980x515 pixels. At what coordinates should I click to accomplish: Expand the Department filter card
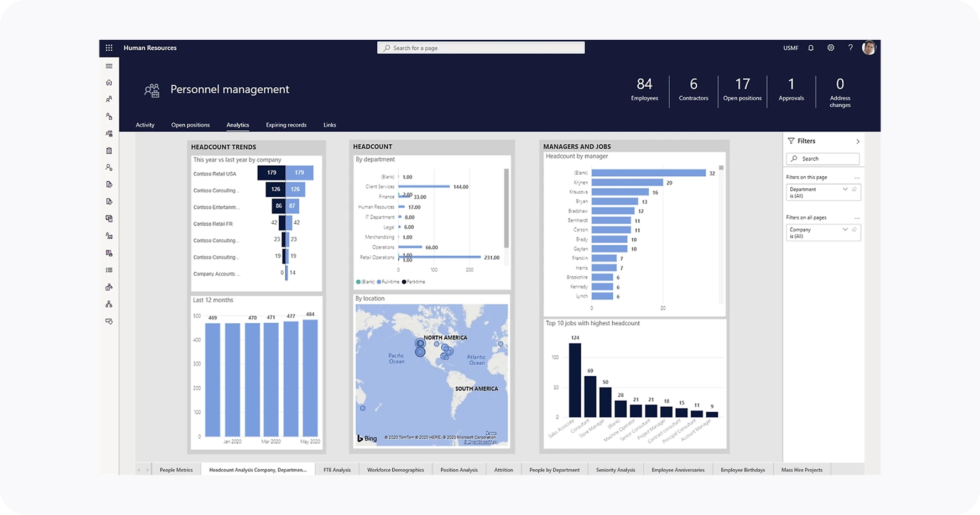tap(845, 190)
